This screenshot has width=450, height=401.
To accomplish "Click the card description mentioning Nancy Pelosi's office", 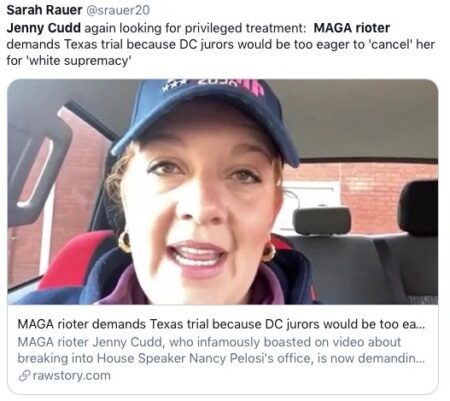I will click(x=221, y=350).
